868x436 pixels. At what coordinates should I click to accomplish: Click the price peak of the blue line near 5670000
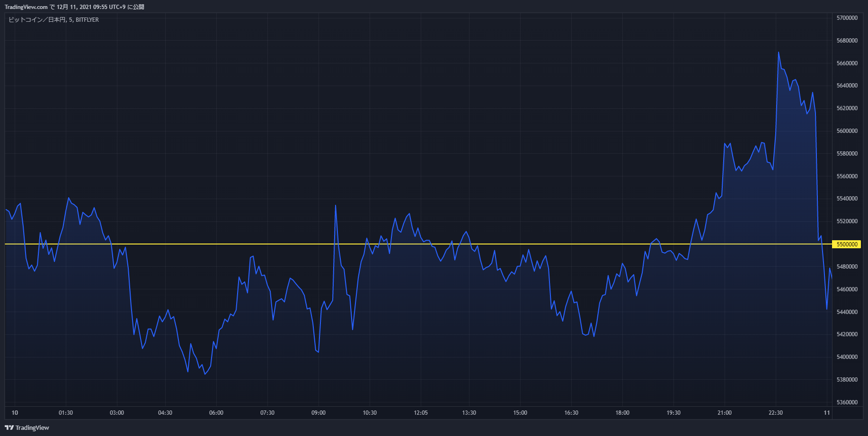[779, 52]
